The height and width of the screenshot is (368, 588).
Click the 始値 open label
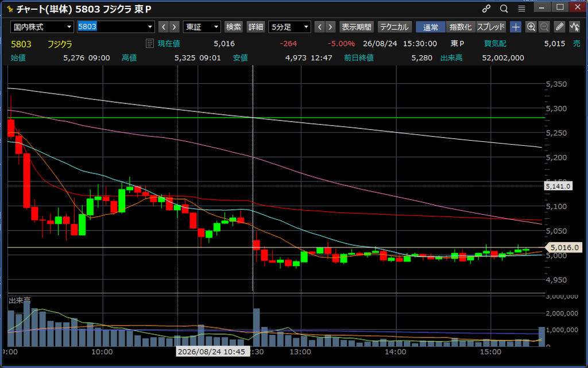click(x=18, y=58)
